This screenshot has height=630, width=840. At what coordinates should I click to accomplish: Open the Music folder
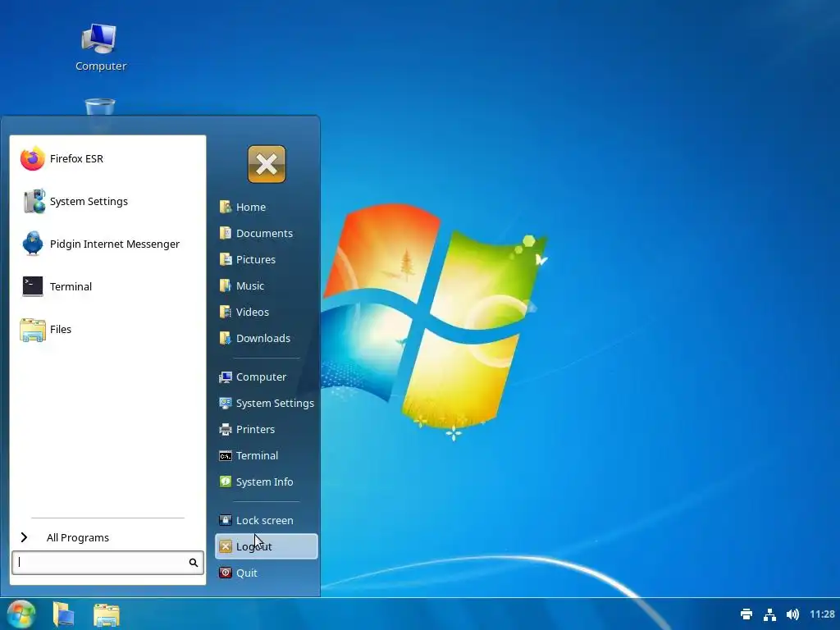pos(267,285)
